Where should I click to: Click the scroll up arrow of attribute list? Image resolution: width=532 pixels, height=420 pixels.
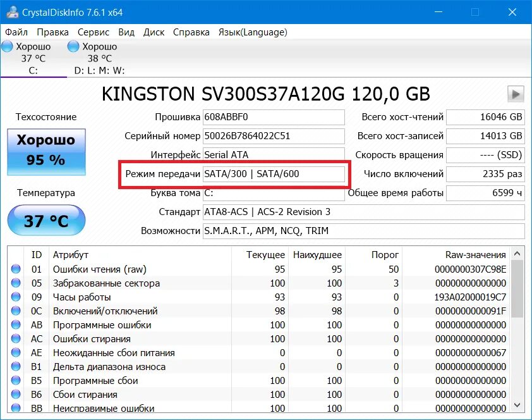[517, 253]
